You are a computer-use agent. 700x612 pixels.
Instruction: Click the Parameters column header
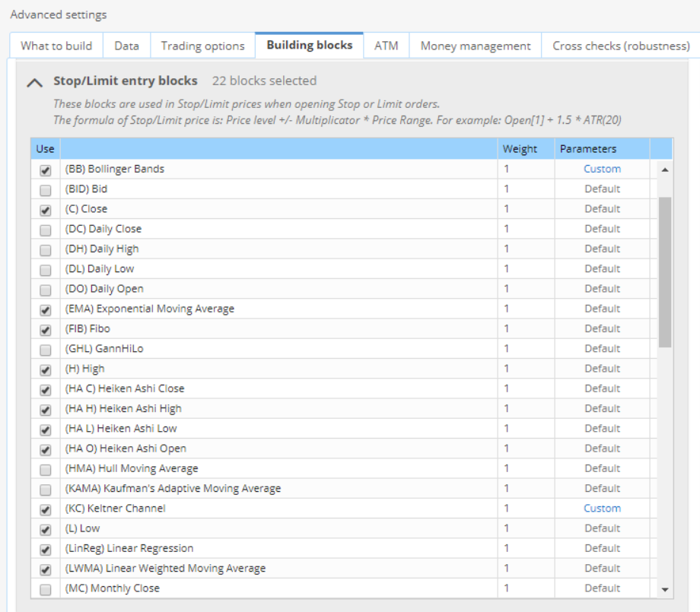(602, 149)
